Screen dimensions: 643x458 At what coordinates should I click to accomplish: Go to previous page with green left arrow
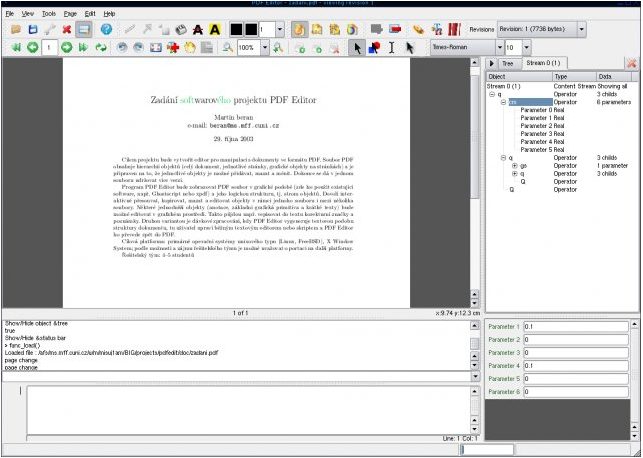point(32,48)
